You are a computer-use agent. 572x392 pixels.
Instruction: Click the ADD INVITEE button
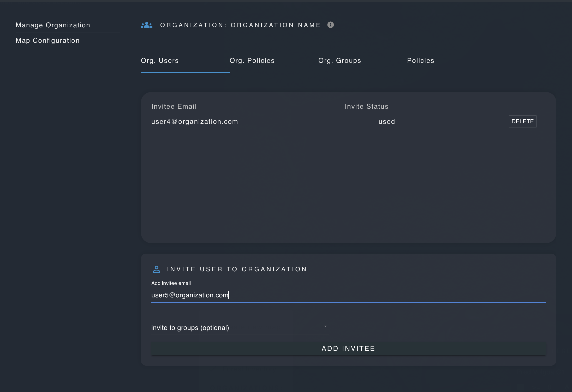coord(349,348)
